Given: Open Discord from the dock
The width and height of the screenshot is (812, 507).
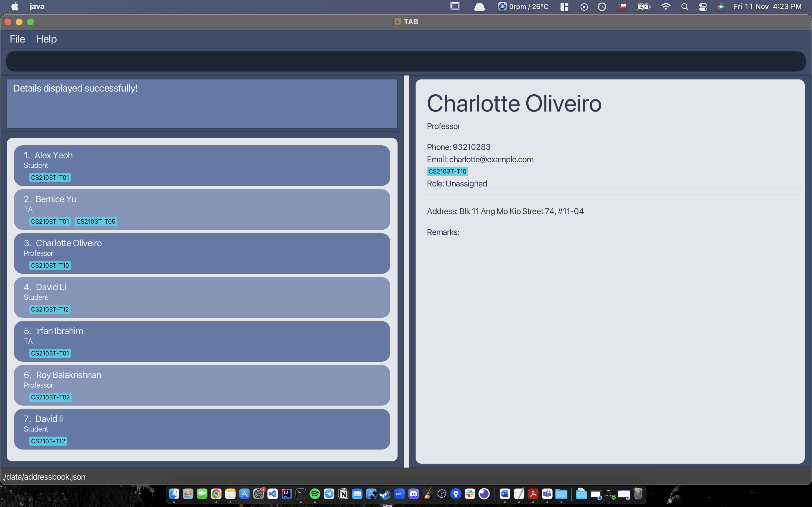Looking at the screenshot, I should click(x=413, y=493).
